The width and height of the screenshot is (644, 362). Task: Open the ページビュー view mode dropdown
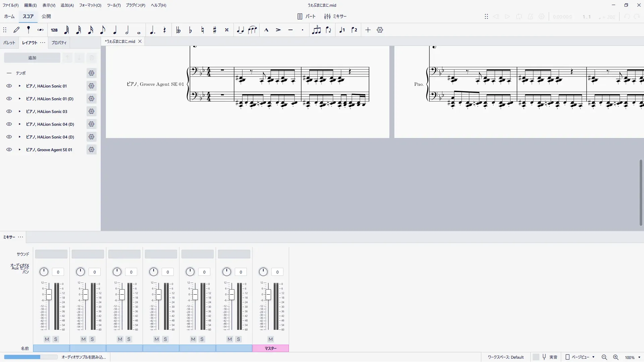pos(580,357)
